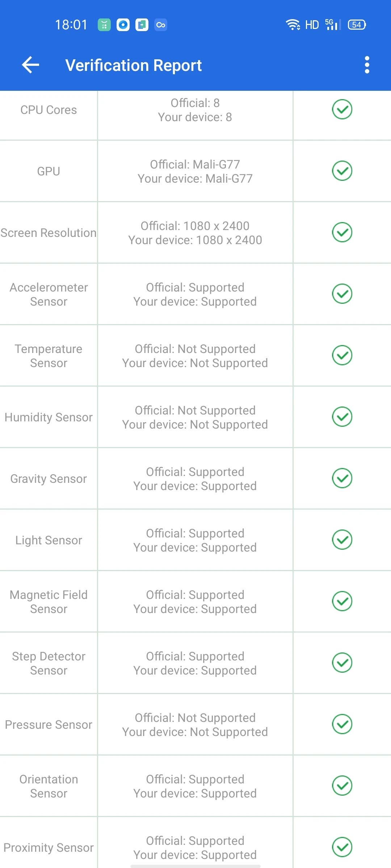Tap the Accelerometer Sensor check icon

point(342,294)
